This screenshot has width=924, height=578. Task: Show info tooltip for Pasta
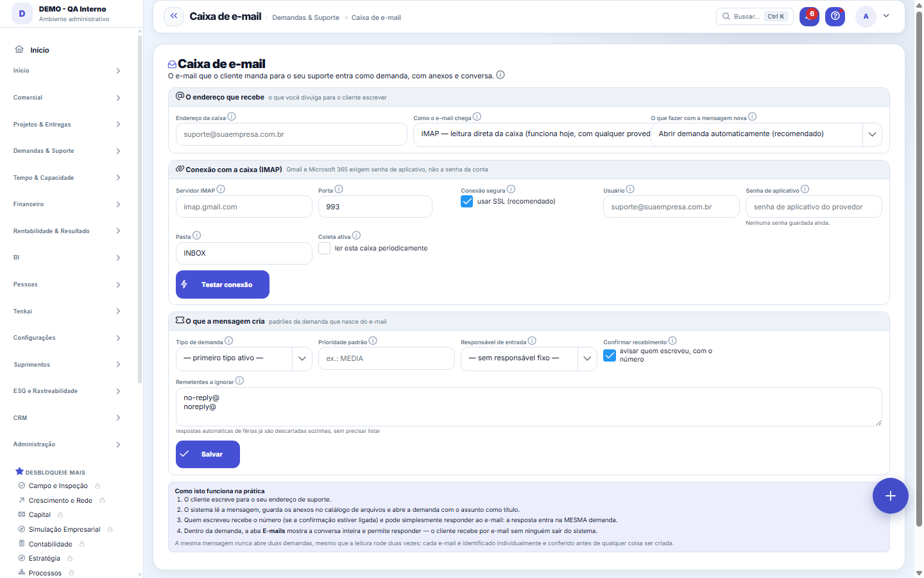[197, 236]
